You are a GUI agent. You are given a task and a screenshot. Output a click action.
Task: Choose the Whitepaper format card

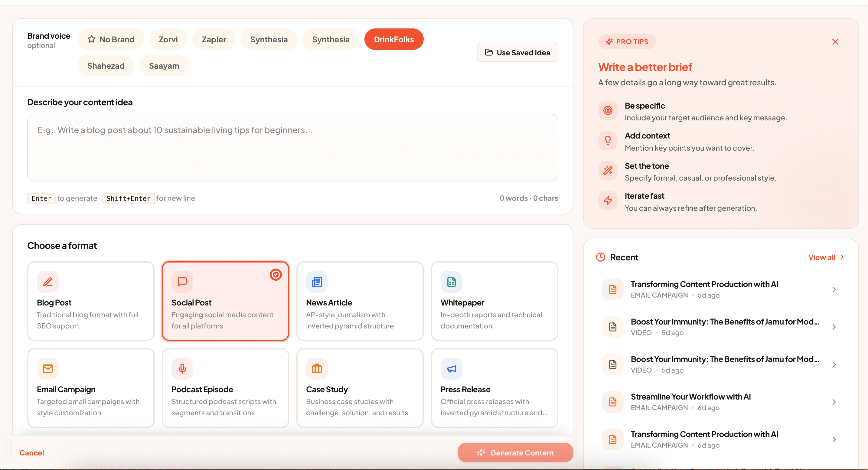[494, 301]
